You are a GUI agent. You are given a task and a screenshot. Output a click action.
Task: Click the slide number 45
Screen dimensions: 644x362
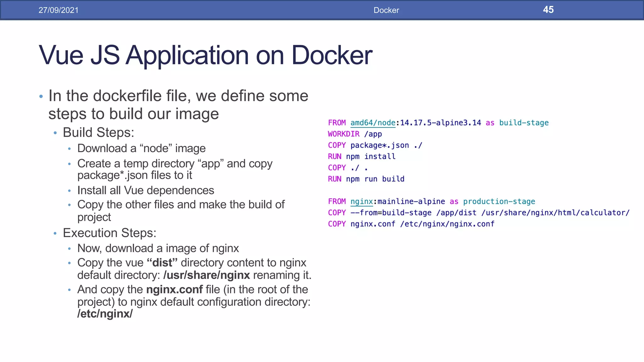tap(548, 10)
